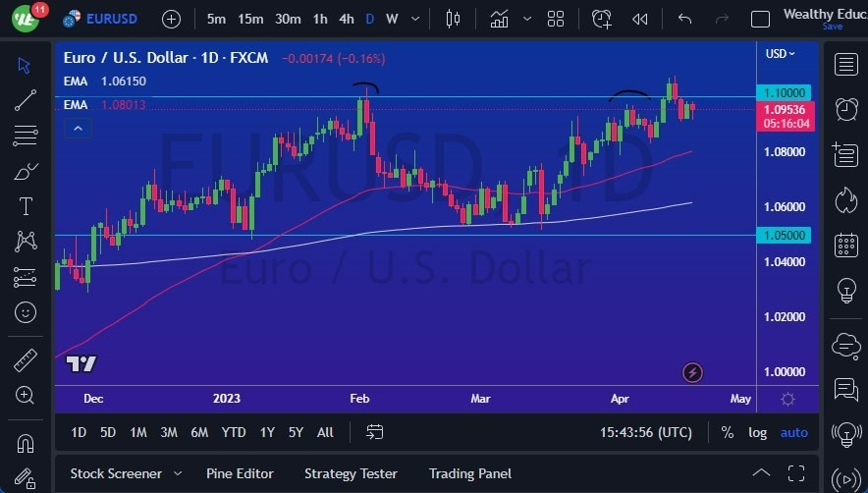Set the date range to All

(x=326, y=432)
